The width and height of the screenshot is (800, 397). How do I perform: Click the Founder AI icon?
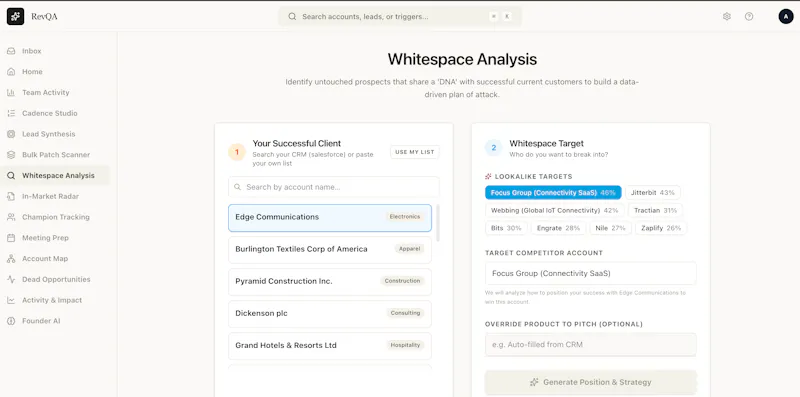[x=11, y=321]
